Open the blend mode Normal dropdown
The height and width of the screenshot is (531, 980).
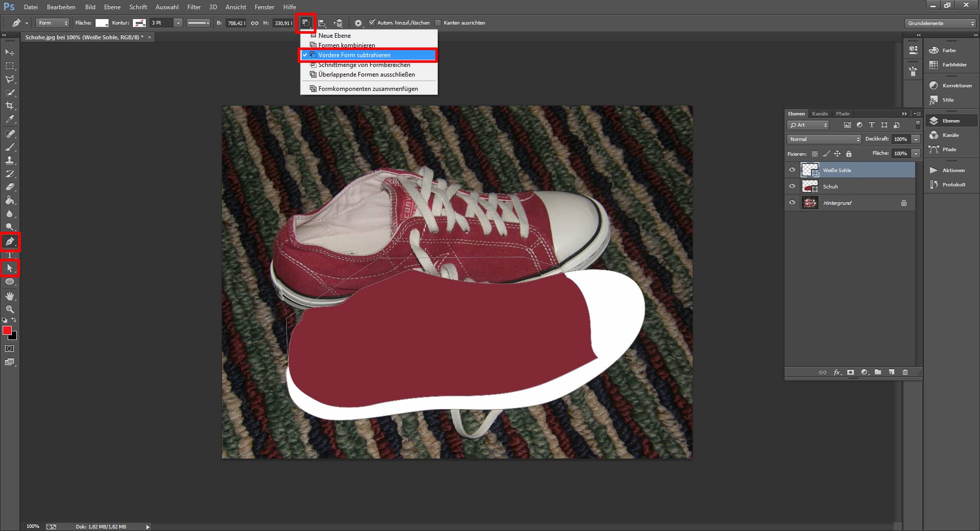tap(824, 139)
